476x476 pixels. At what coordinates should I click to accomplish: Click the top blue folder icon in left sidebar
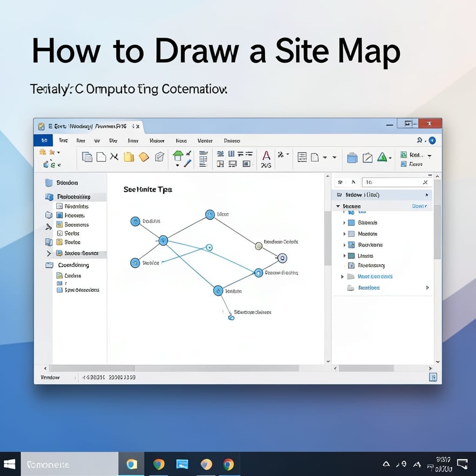[x=48, y=183]
